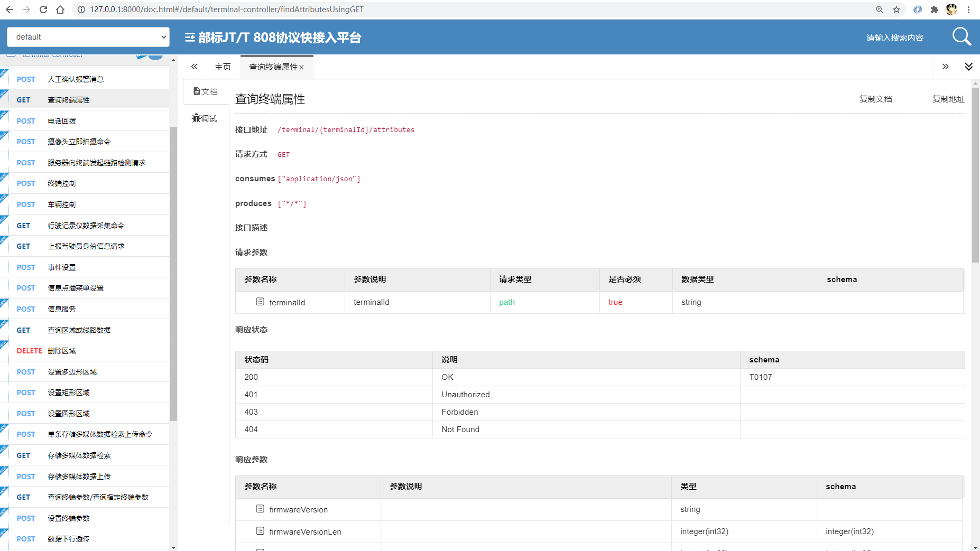Open GET 查询区域或线路数据 API
This screenshot has width=980, height=551.
point(85,330)
